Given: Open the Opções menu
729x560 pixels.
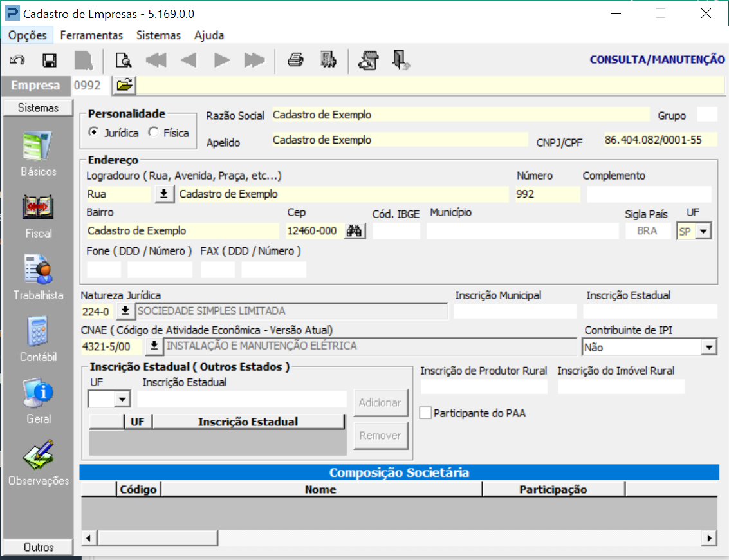Looking at the screenshot, I should (28, 35).
